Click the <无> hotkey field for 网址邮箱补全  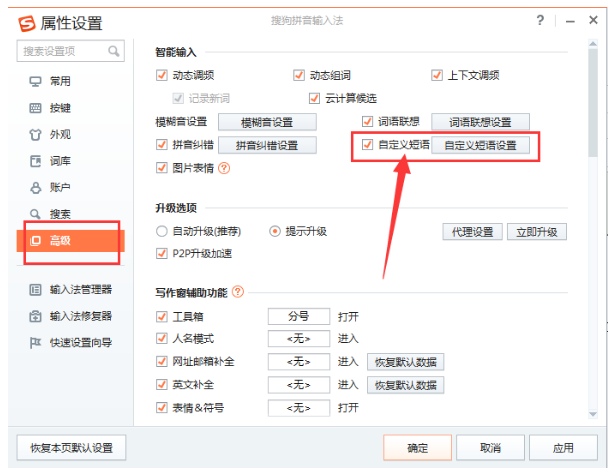(x=299, y=362)
